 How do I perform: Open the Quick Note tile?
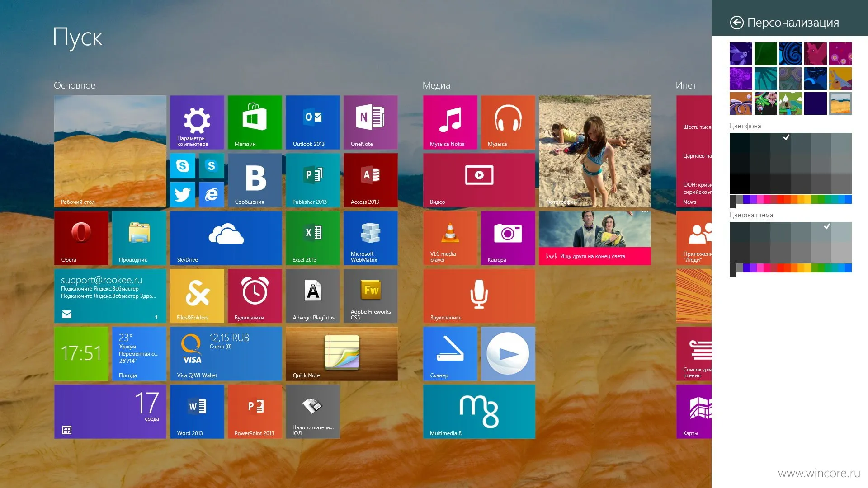click(x=341, y=353)
